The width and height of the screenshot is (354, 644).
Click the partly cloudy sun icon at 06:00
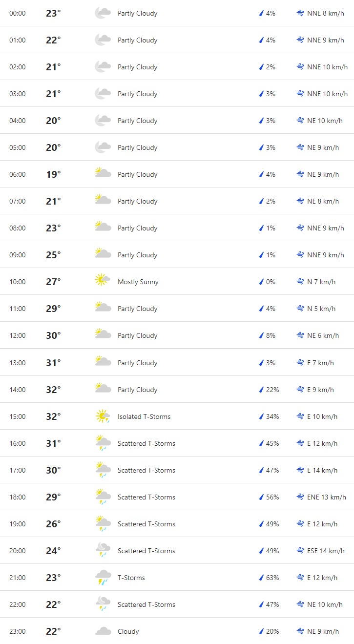tap(103, 174)
